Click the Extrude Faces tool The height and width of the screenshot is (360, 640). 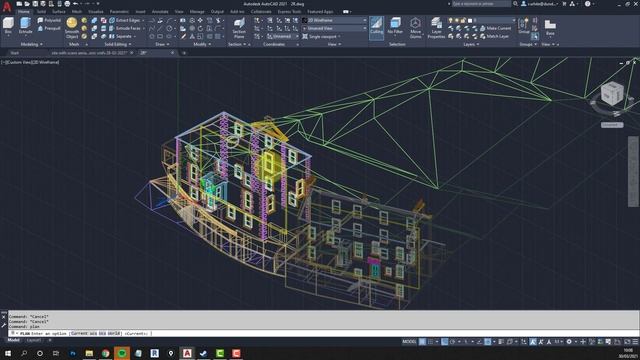pos(125,28)
